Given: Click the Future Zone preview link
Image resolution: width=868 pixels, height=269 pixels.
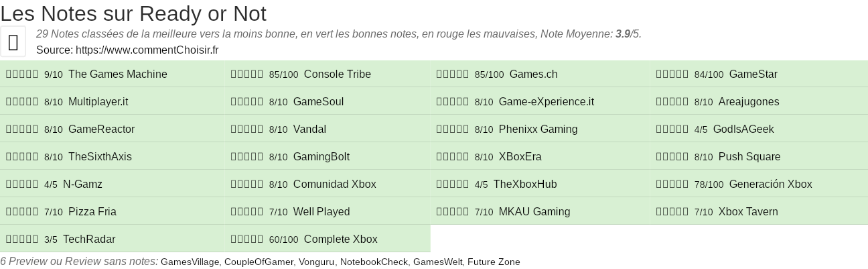Looking at the screenshot, I should (494, 262).
